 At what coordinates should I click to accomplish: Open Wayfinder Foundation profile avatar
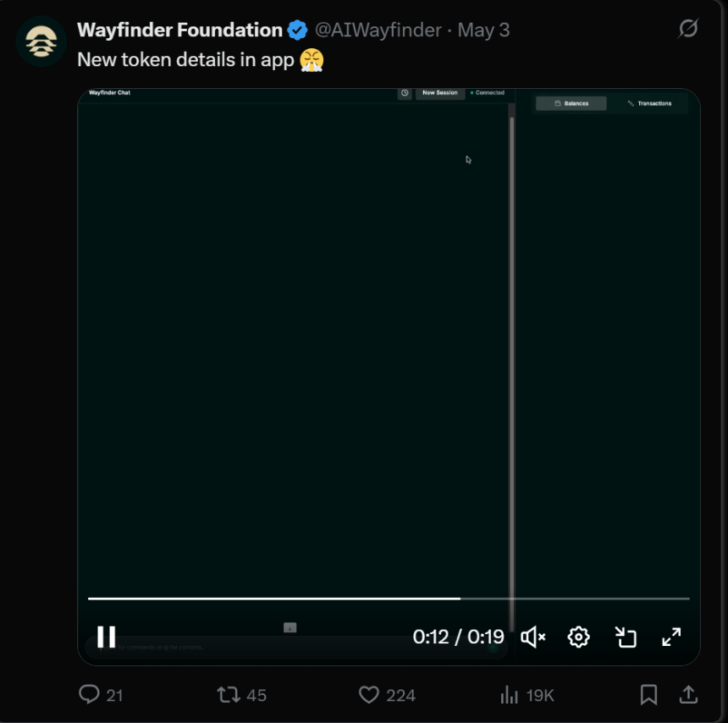coord(41,41)
